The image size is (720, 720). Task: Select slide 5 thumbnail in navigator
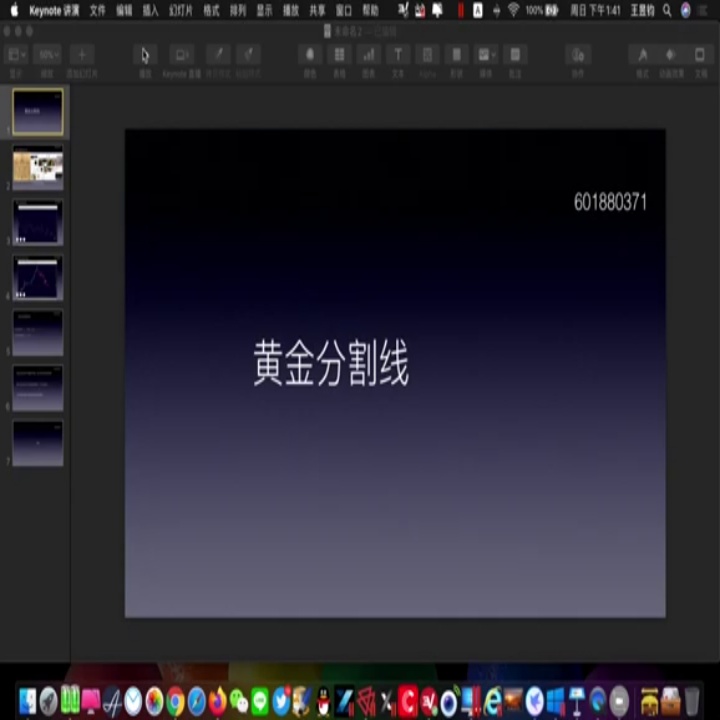[38, 333]
